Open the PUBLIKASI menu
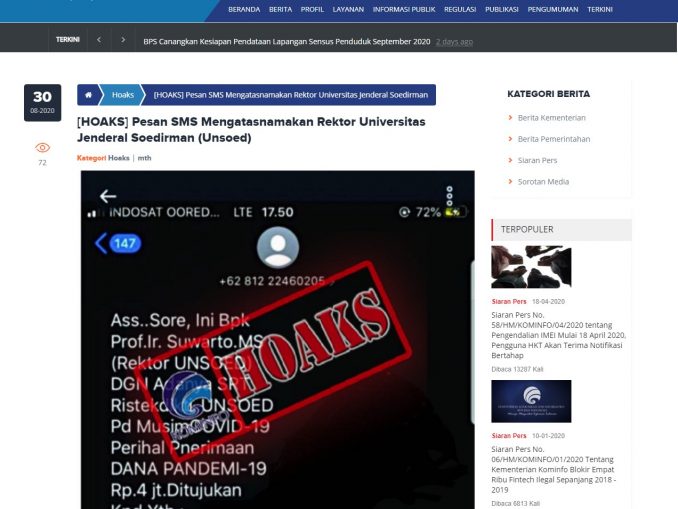Viewport: 678px width, 509px height. click(x=502, y=10)
